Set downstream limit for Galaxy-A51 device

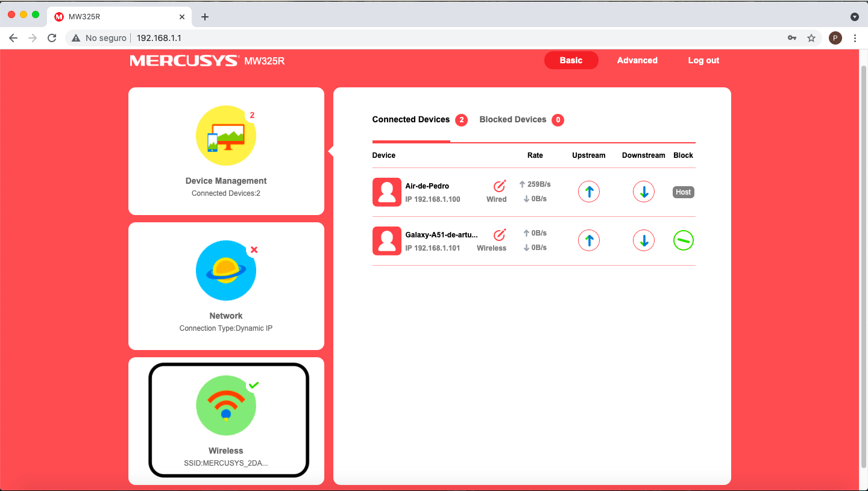(x=643, y=241)
